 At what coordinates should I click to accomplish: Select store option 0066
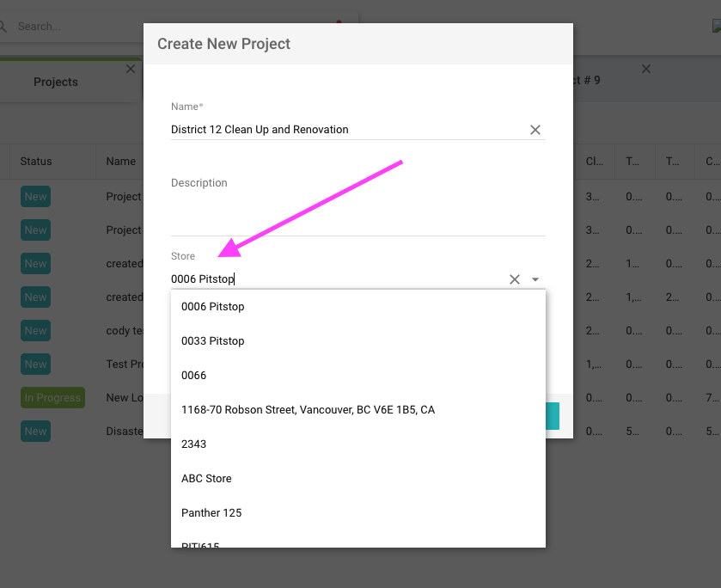pos(194,376)
